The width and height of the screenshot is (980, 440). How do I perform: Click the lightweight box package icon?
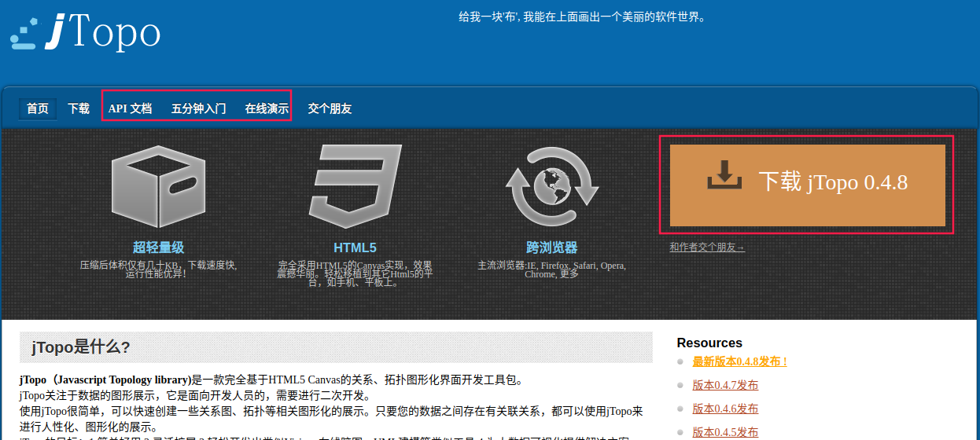[158, 189]
